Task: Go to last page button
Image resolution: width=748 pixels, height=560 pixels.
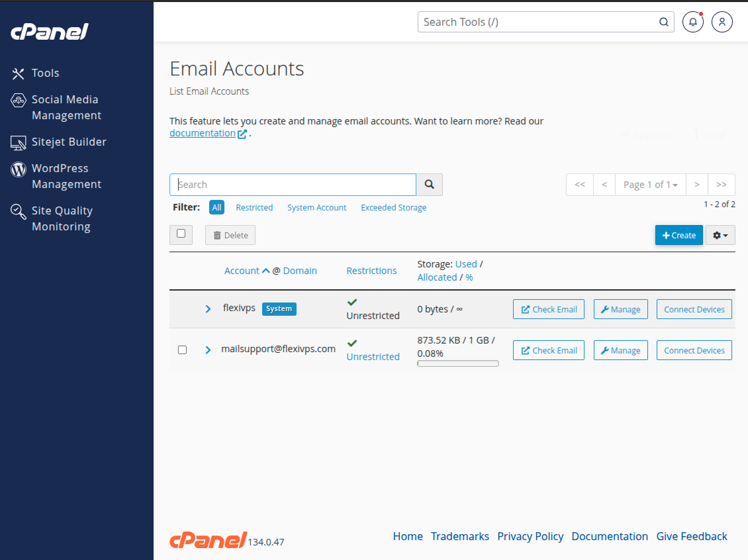Action: click(x=722, y=185)
